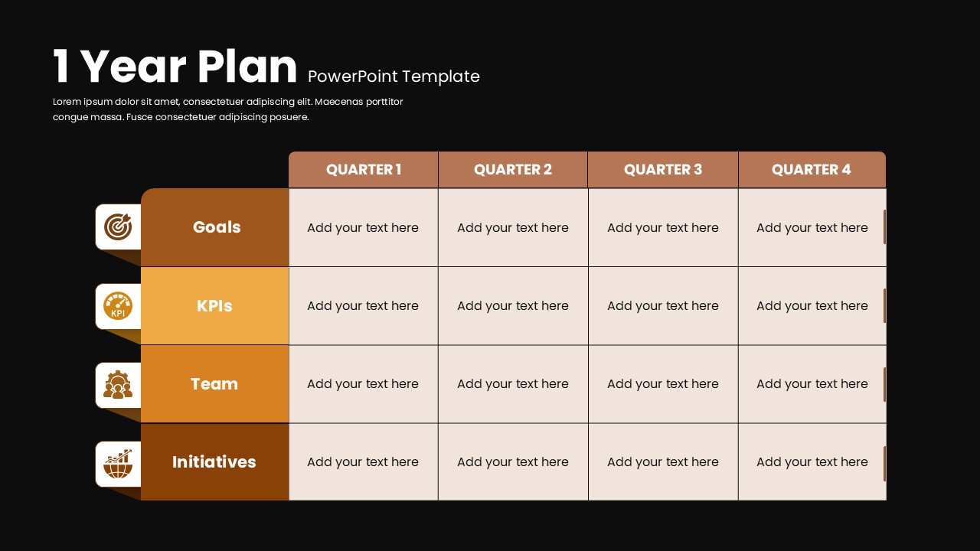Click the Team text cell under Quarter 3
Viewport: 980px width, 551px height.
[663, 384]
